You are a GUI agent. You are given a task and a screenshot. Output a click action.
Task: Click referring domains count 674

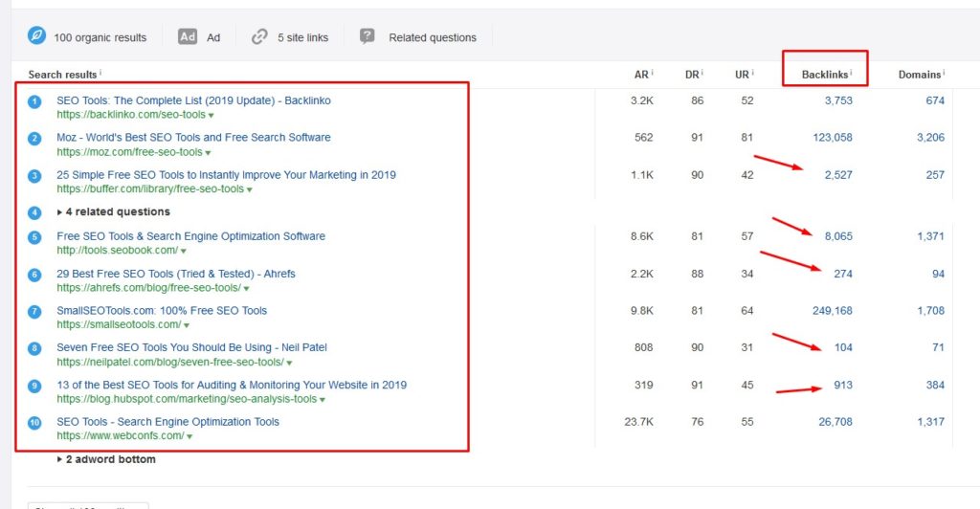tap(935, 100)
